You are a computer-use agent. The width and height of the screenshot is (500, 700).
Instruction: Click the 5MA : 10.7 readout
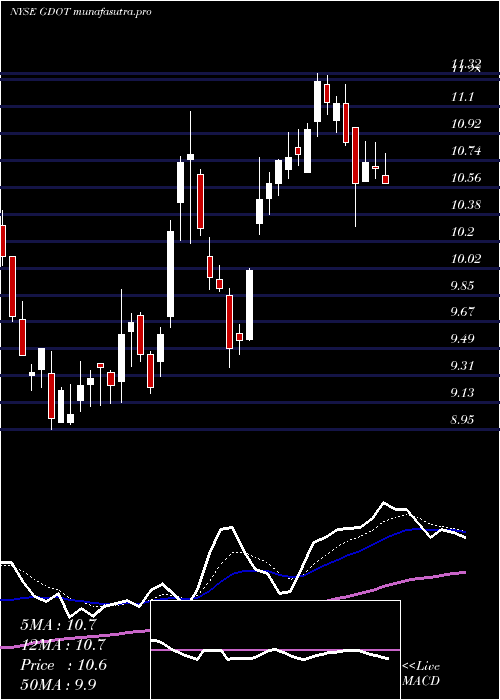pyautogui.click(x=58, y=625)
